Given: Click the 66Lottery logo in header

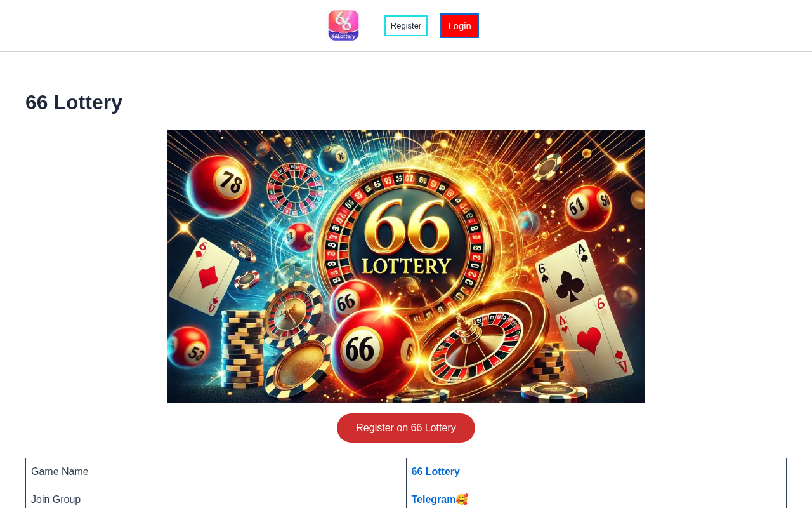Looking at the screenshot, I should pyautogui.click(x=343, y=25).
